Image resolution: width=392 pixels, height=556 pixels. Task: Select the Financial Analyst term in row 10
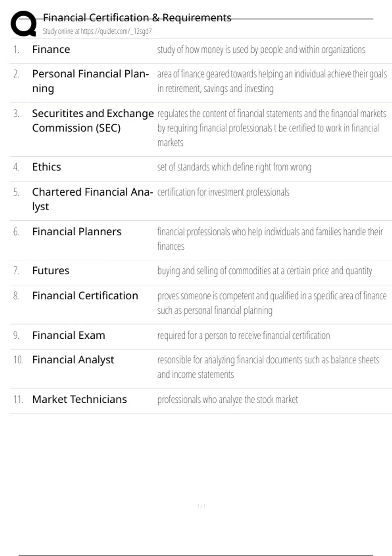(x=73, y=360)
